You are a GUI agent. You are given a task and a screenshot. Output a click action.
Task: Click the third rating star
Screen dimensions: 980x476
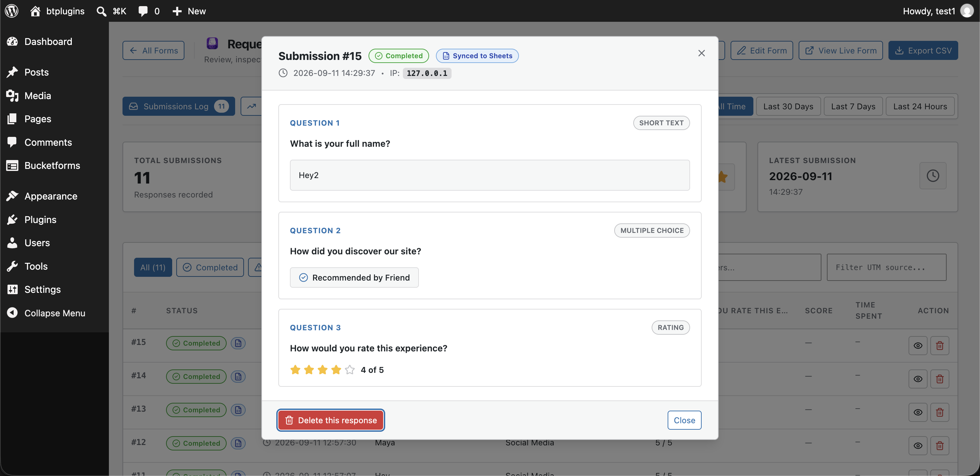pyautogui.click(x=323, y=370)
